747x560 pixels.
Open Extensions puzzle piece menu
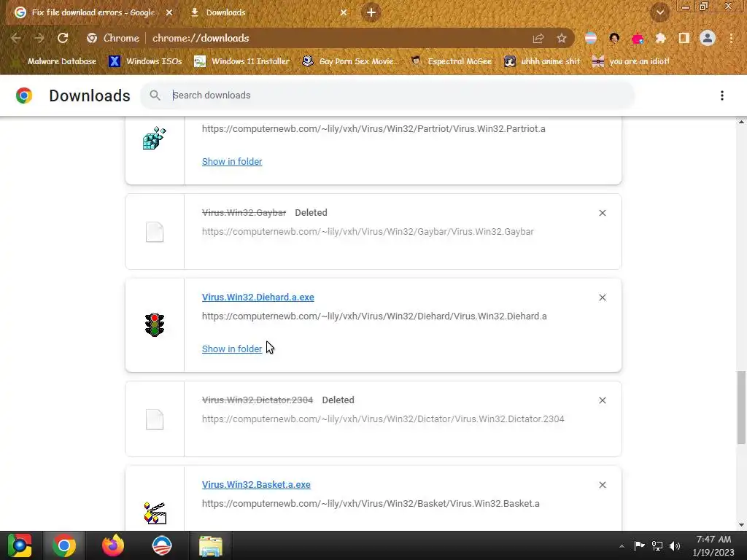click(660, 38)
